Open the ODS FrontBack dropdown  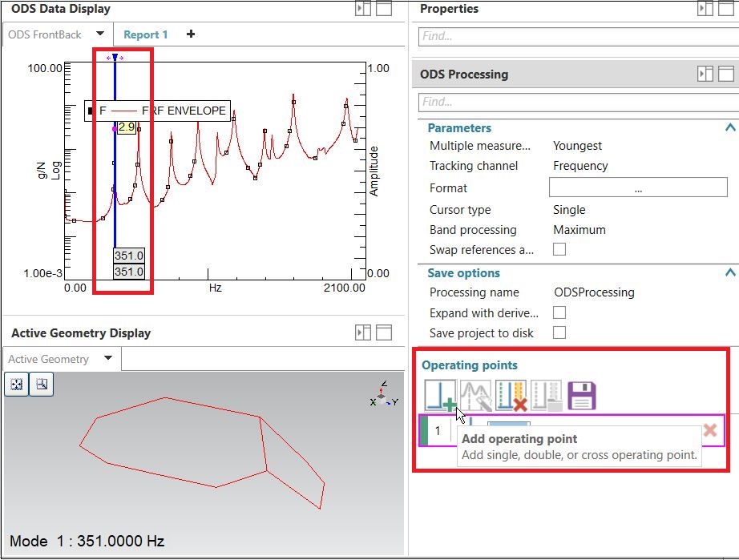pyautogui.click(x=100, y=34)
